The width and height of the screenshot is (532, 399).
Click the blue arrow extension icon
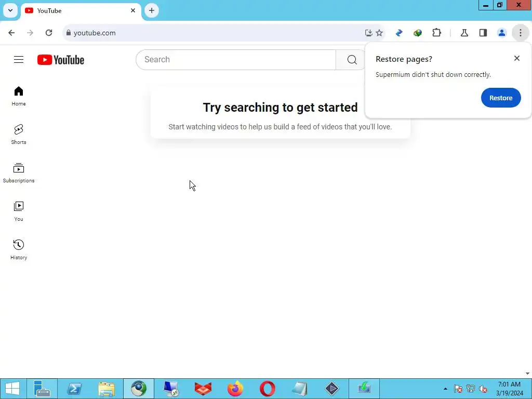399,33
